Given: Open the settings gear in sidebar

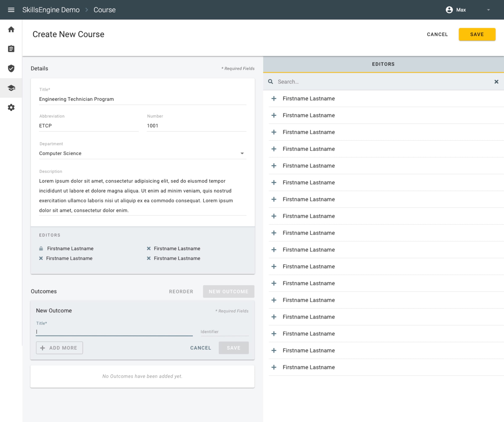Looking at the screenshot, I should coord(11,107).
